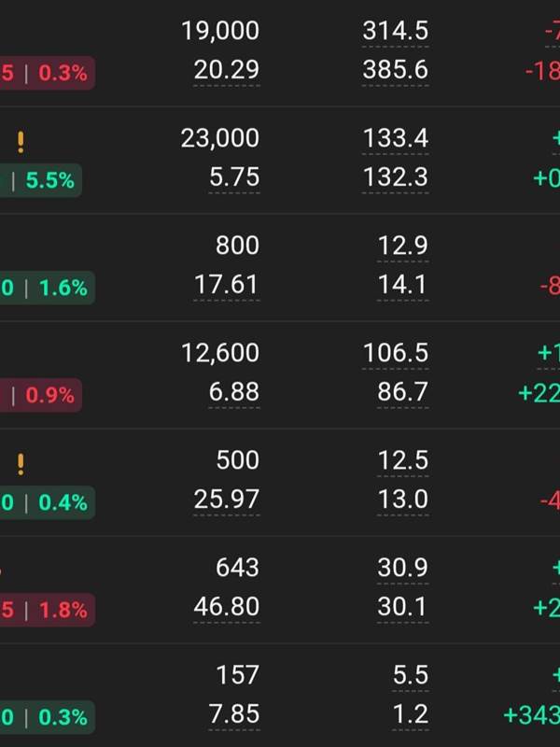Click the underlined 5.75 price
The width and height of the screenshot is (560, 747).
tap(234, 177)
